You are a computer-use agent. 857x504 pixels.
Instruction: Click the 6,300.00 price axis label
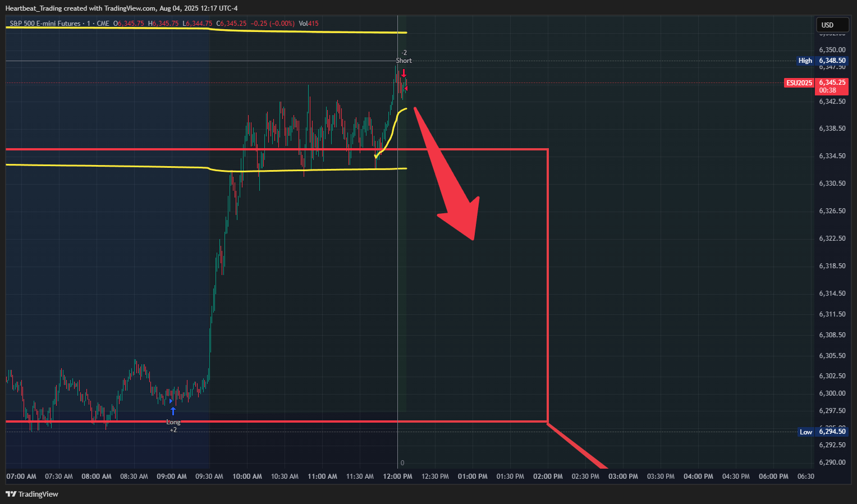pos(832,393)
